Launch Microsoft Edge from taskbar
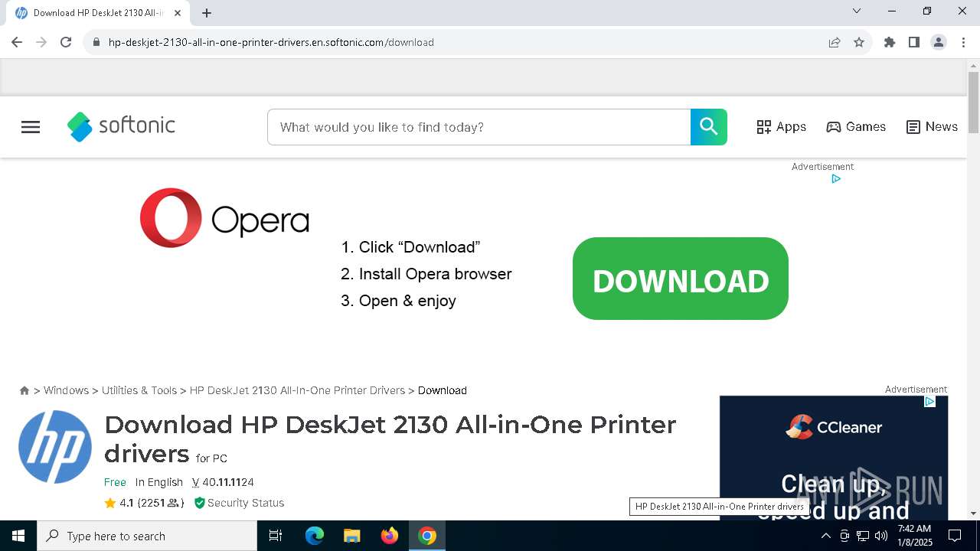Image resolution: width=980 pixels, height=551 pixels. (315, 536)
